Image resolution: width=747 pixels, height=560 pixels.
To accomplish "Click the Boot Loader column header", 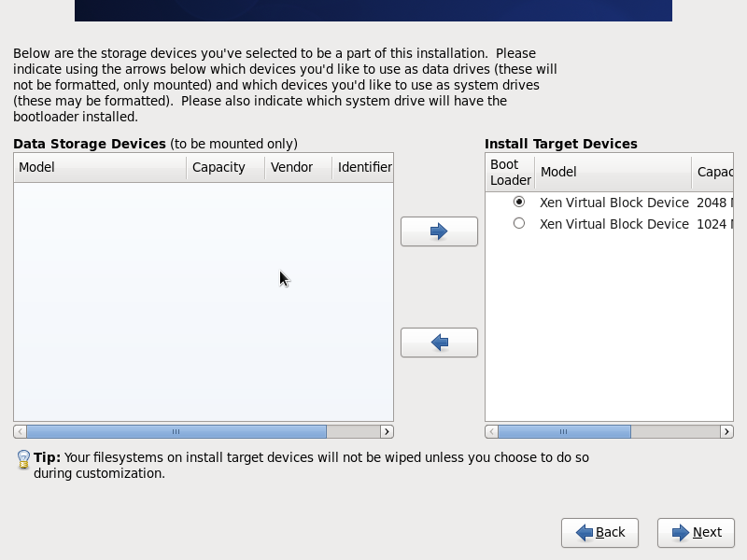I will pos(510,172).
